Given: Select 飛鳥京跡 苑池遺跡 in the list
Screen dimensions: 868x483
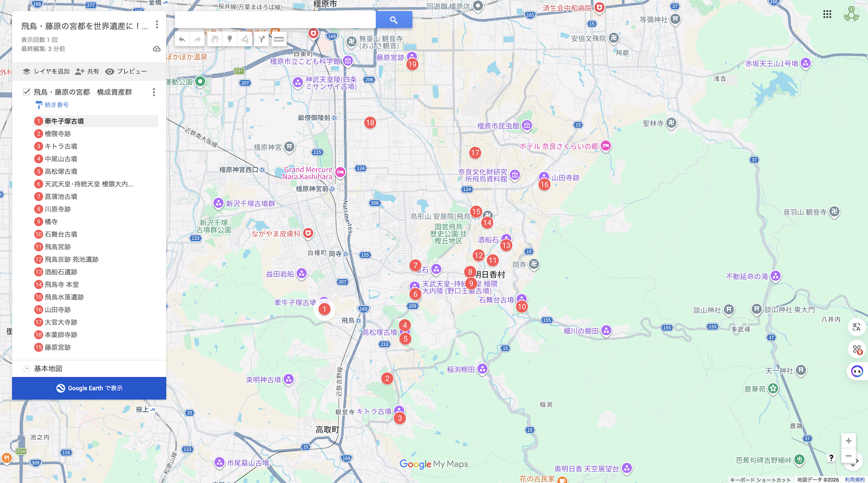Looking at the screenshot, I should click(x=95, y=259).
